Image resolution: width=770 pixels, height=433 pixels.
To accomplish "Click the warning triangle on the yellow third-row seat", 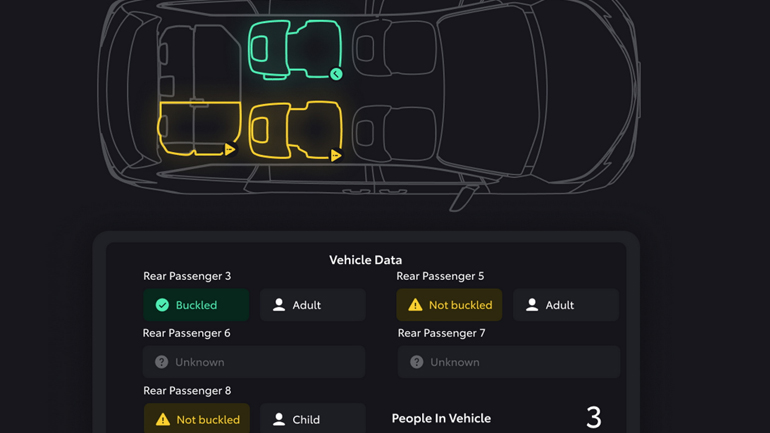I will (x=230, y=150).
